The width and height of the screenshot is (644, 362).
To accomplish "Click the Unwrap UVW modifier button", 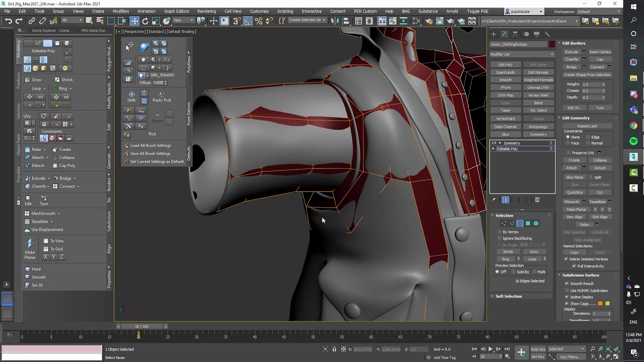I will (x=538, y=87).
